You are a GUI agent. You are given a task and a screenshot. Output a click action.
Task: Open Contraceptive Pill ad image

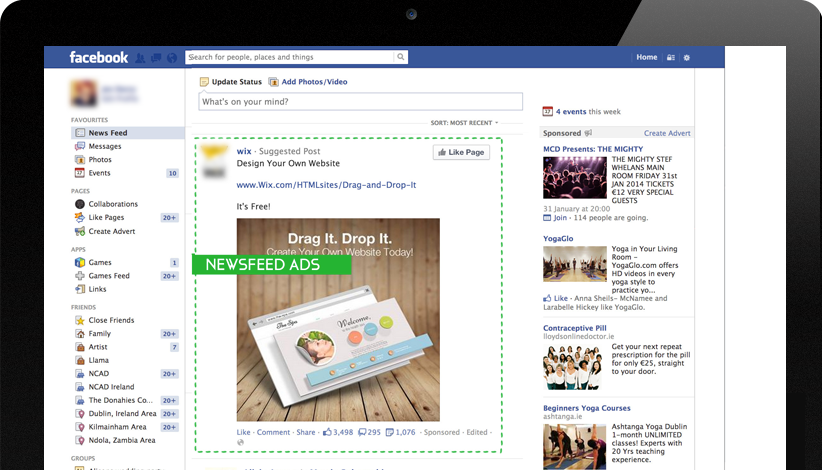coord(572,367)
